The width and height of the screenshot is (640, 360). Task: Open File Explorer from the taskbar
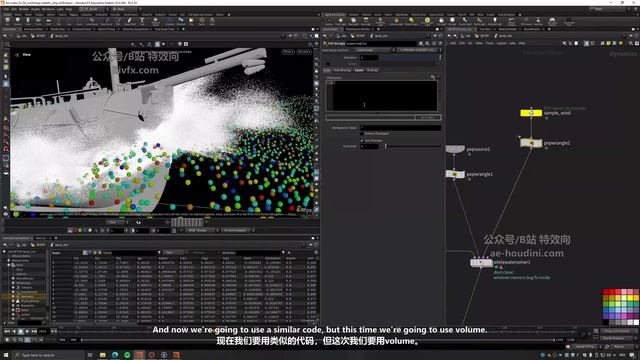(102, 355)
